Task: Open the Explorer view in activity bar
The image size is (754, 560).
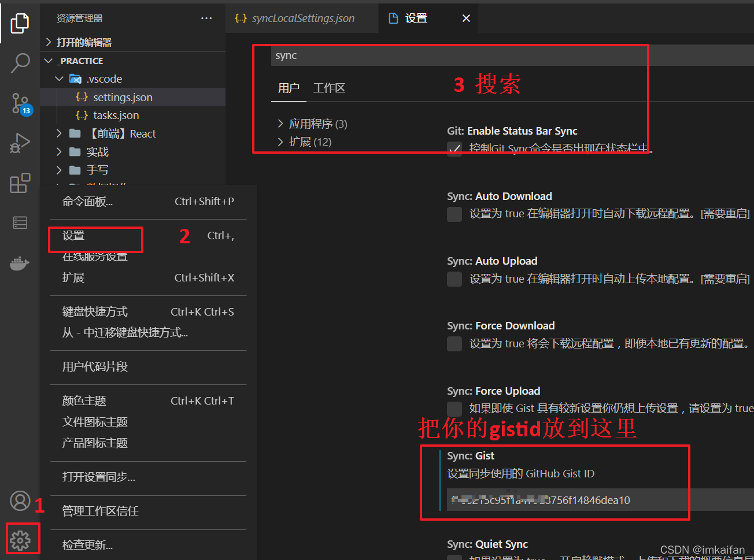Action: 20,23
